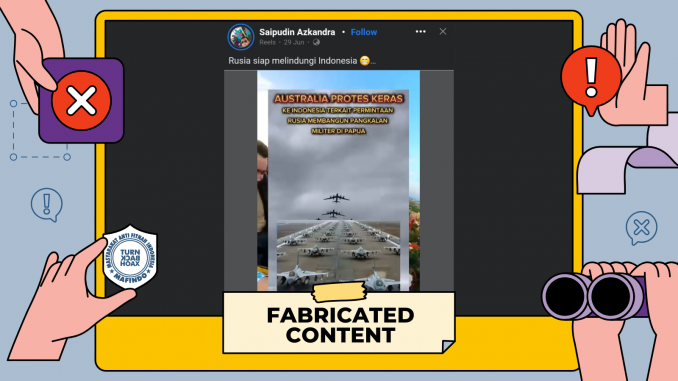Click the outlined exclamation bubble on left
Image resolution: width=678 pixels, height=381 pixels.
pos(47,205)
